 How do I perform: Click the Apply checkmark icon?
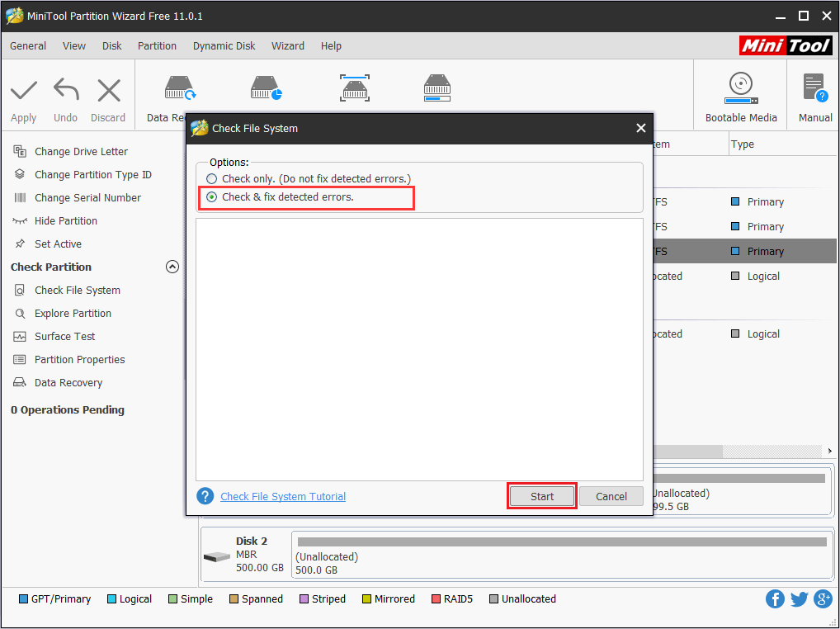click(x=24, y=90)
